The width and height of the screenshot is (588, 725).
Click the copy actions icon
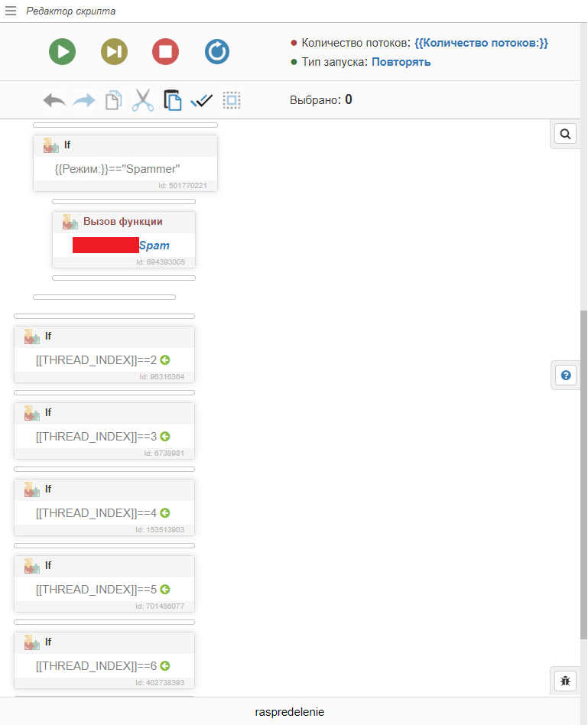tap(113, 100)
